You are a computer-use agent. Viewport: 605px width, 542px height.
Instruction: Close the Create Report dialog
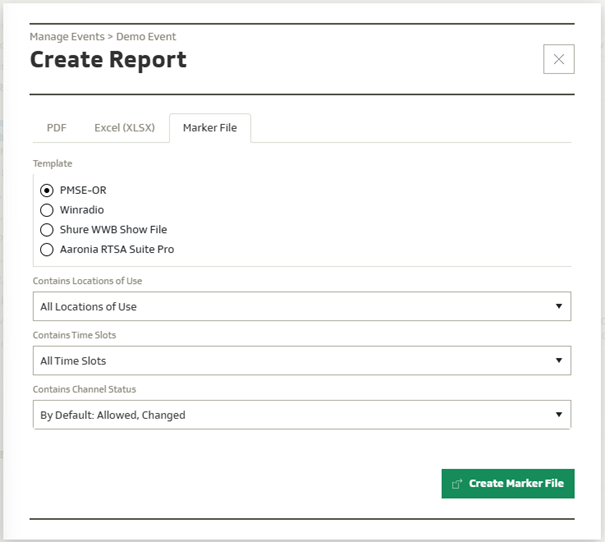558,59
